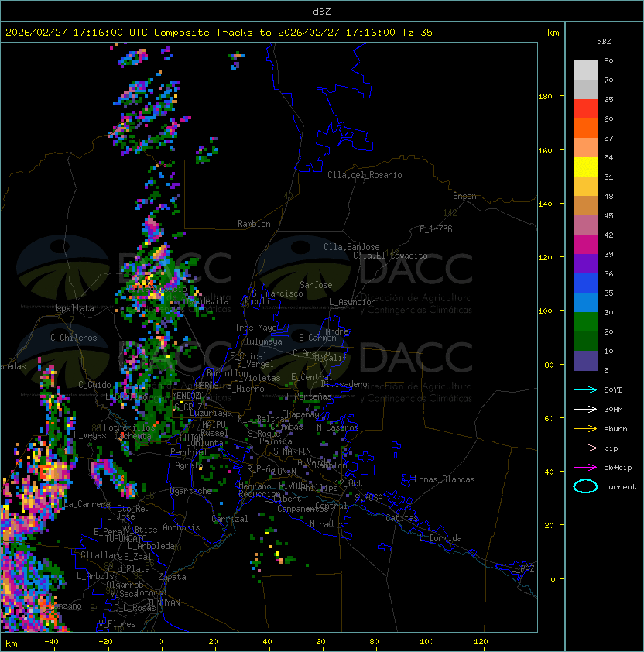Click the 'MENDOZA' city label
This screenshot has width=644, height=652.
(x=188, y=395)
